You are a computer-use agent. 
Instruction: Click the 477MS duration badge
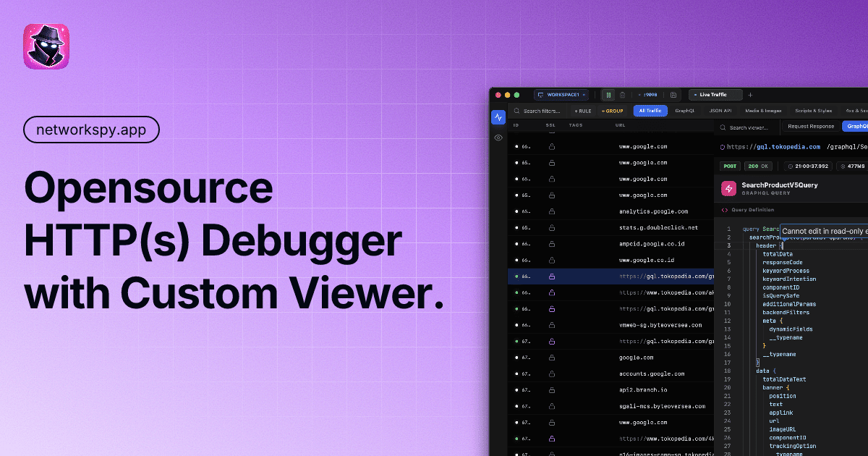pyautogui.click(x=854, y=166)
